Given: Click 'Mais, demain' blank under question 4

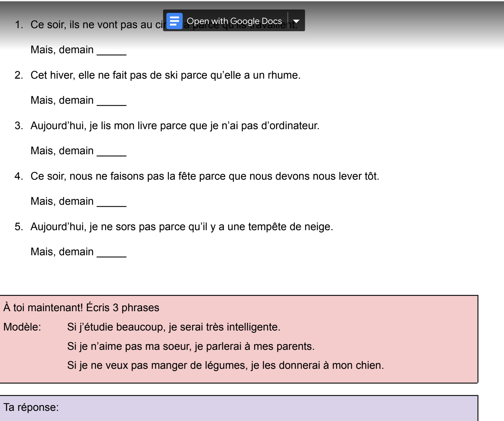Looking at the screenshot, I should point(112,202).
